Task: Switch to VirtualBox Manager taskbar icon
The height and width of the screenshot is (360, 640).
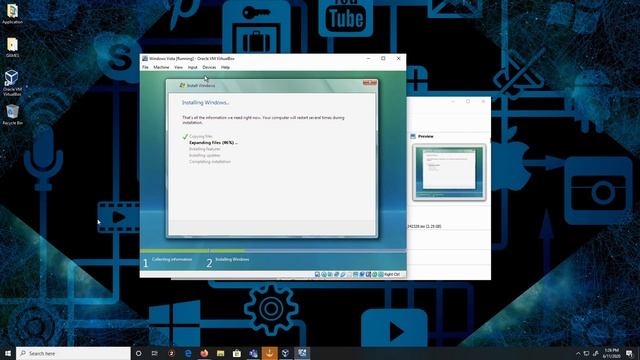Action: [x=286, y=353]
